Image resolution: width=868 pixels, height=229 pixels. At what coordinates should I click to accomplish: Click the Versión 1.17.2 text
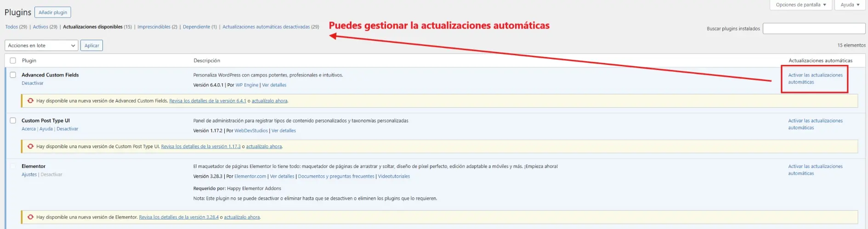(x=208, y=131)
